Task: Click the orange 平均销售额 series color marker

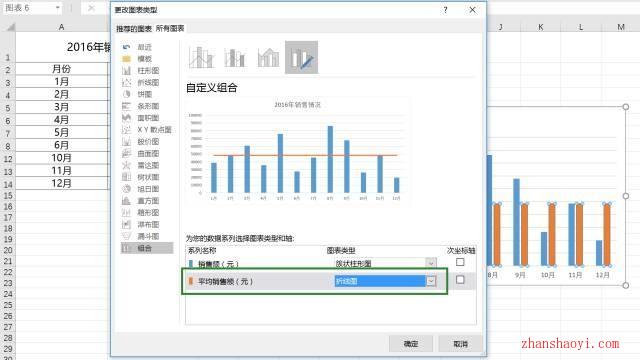Action: click(191, 281)
